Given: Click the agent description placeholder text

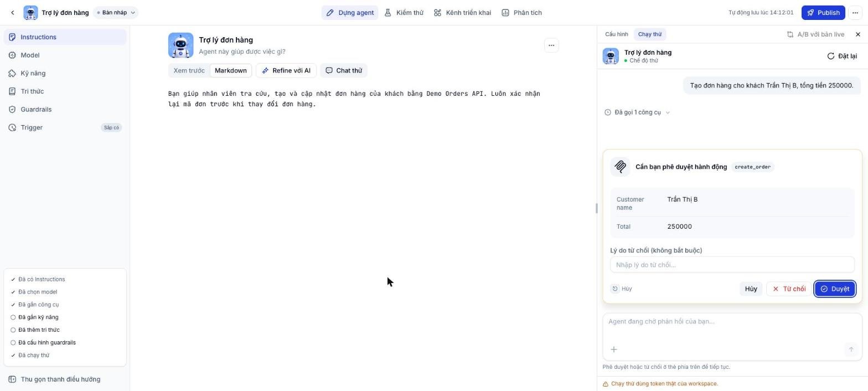Looking at the screenshot, I should pyautogui.click(x=242, y=52).
